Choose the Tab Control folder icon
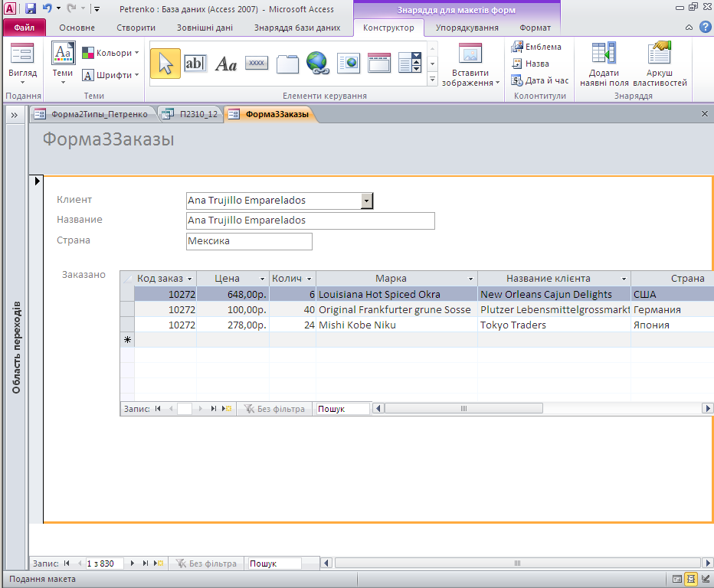This screenshot has height=588, width=714. 287,64
